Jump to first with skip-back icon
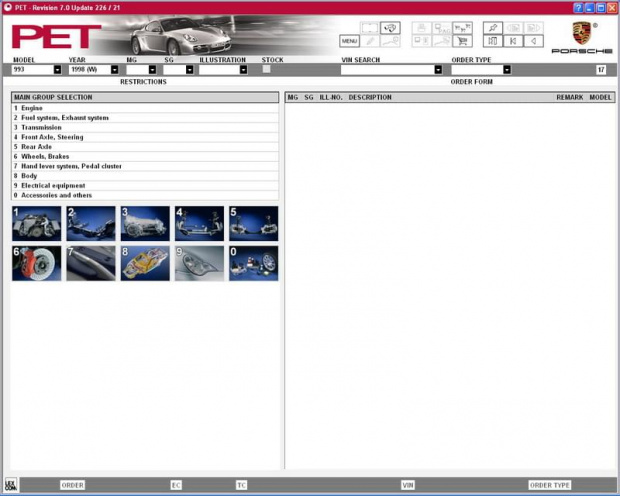620x496 pixels. [x=513, y=41]
